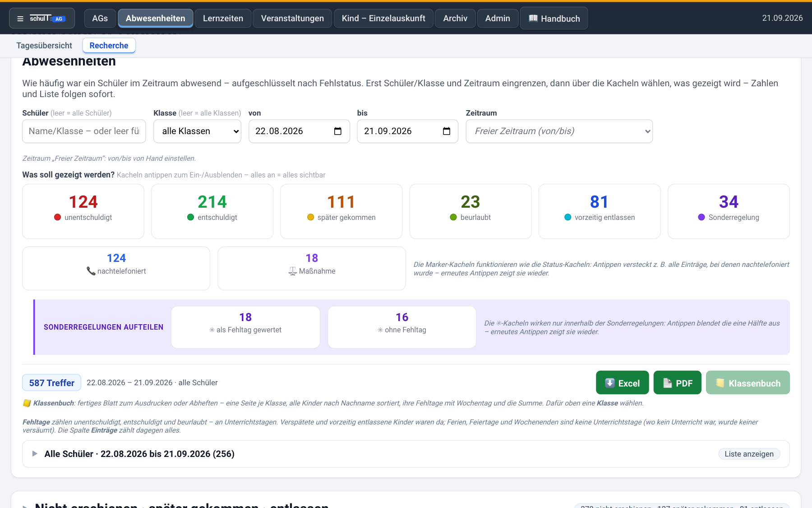Click the PDF document icon

pyautogui.click(x=668, y=383)
